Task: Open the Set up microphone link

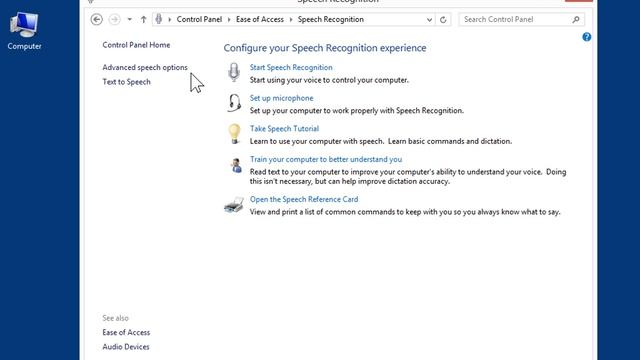Action: point(282,98)
